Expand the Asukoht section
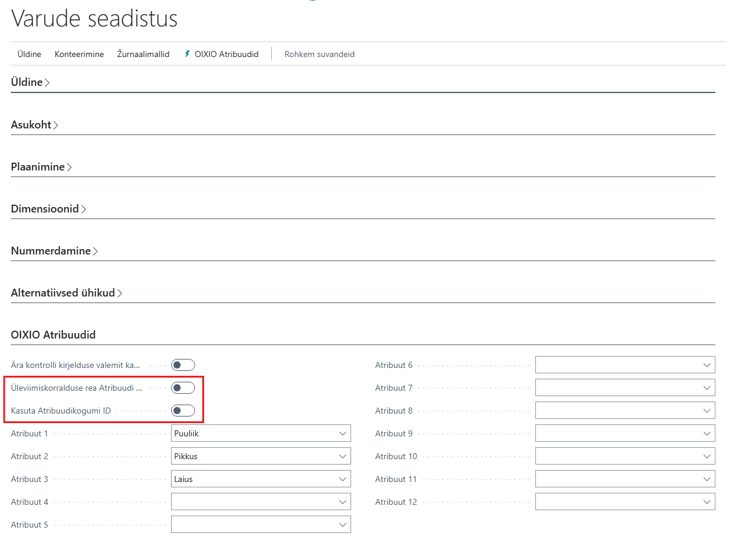Image resolution: width=737 pixels, height=560 pixels. click(34, 125)
